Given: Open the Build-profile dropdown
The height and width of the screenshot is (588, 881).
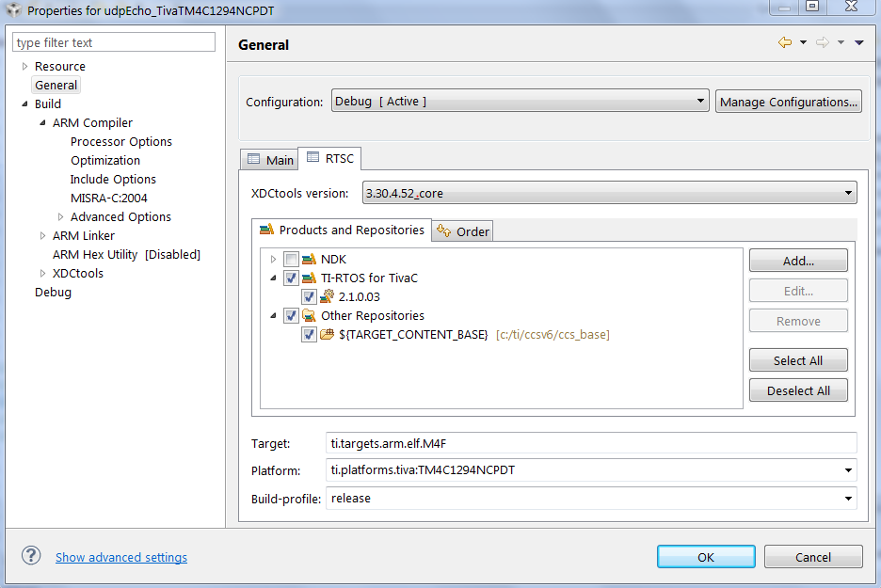Looking at the screenshot, I should (x=591, y=498).
